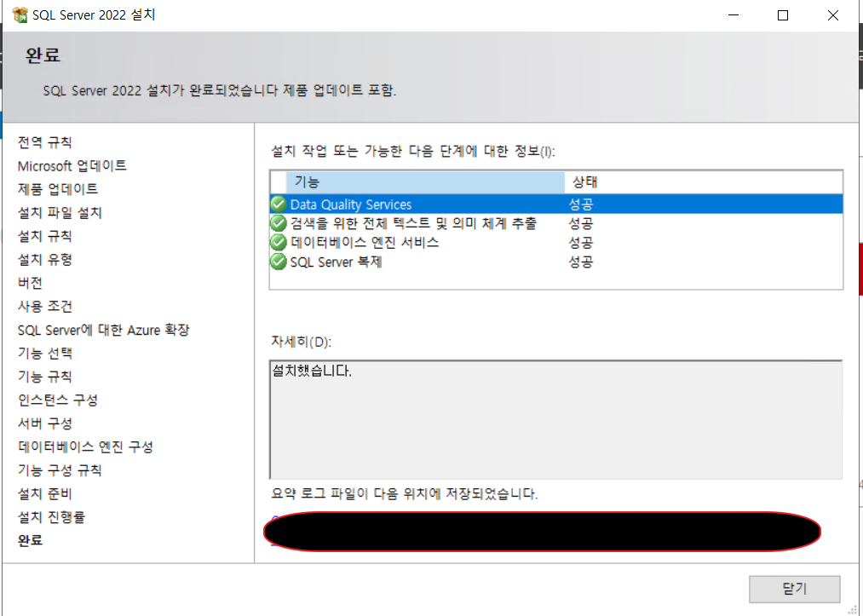Image resolution: width=863 pixels, height=616 pixels.
Task: Click green check icon beside SQL Server 복제
Action: [279, 262]
